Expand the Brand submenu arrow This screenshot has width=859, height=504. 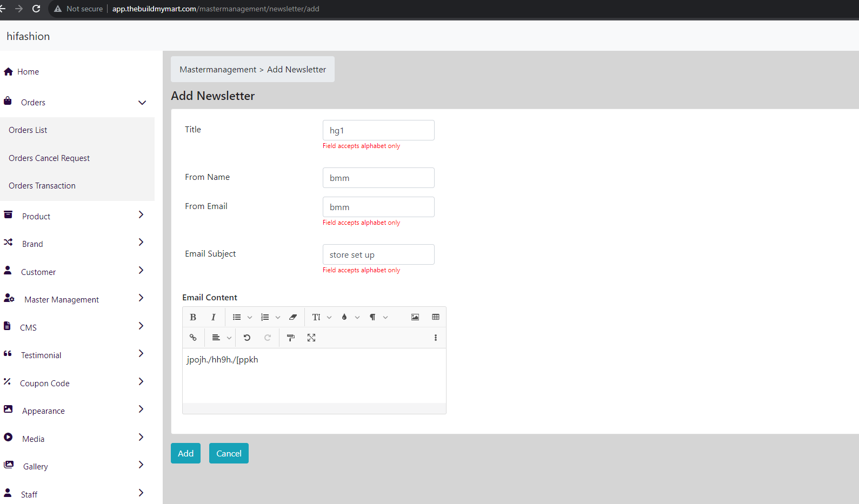pos(141,242)
